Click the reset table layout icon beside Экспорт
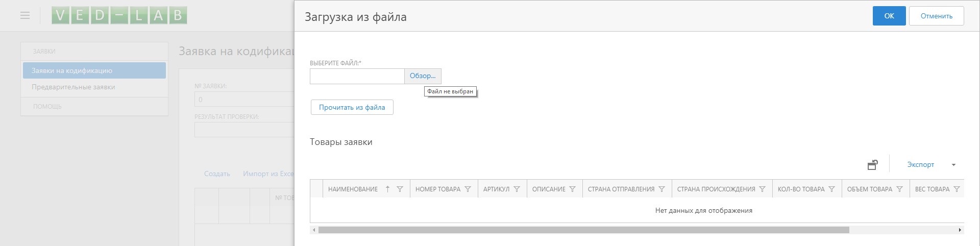The height and width of the screenshot is (246, 980). tap(873, 165)
